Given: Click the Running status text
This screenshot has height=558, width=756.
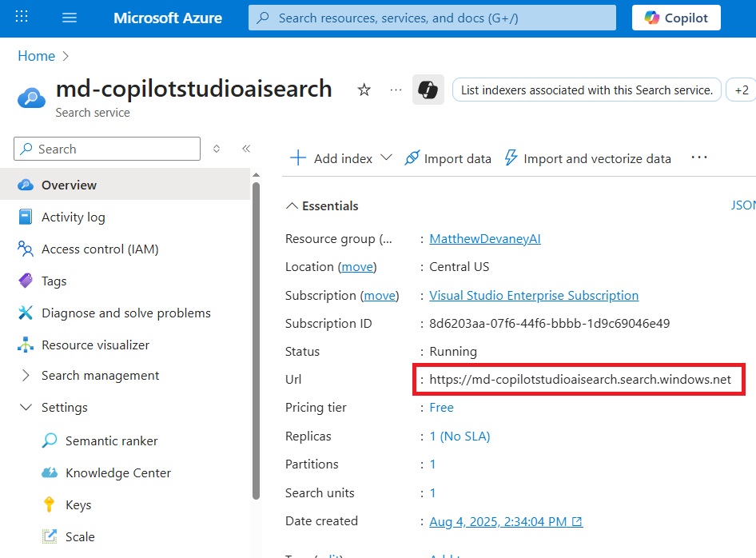Looking at the screenshot, I should tap(453, 352).
